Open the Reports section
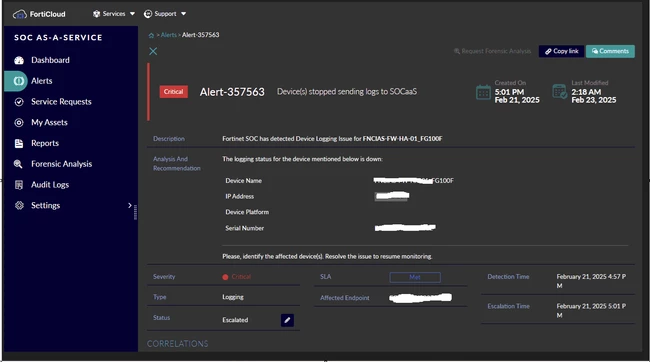The width and height of the screenshot is (650, 362). pyautogui.click(x=45, y=143)
